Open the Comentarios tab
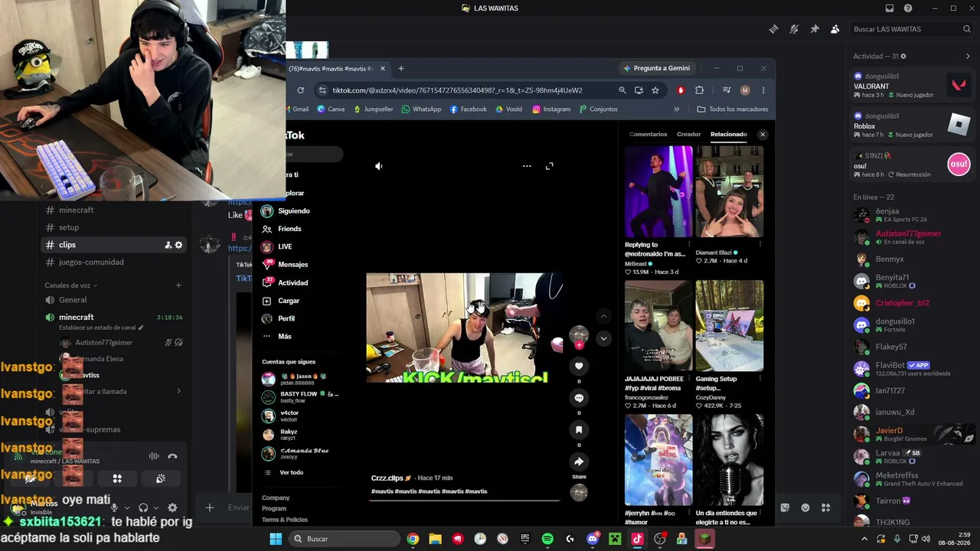This screenshot has width=980, height=551. point(648,134)
